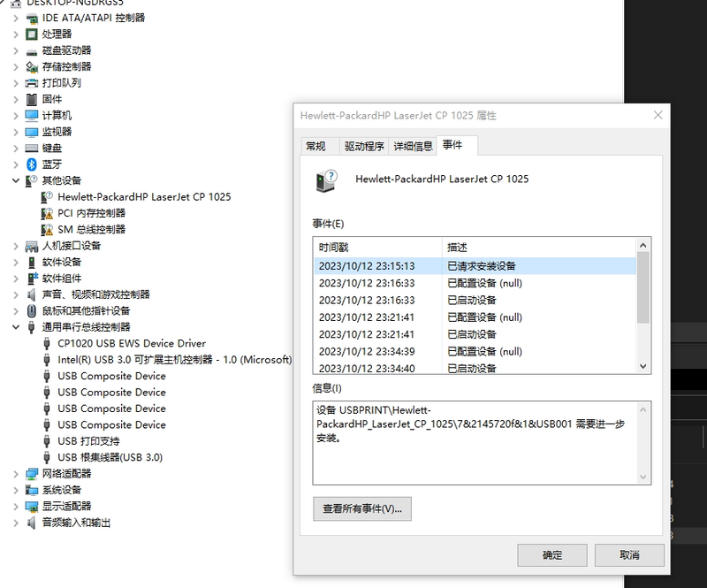Click the 监视器 monitor icon
Viewport: 707px width, 588px height.
pyautogui.click(x=32, y=132)
